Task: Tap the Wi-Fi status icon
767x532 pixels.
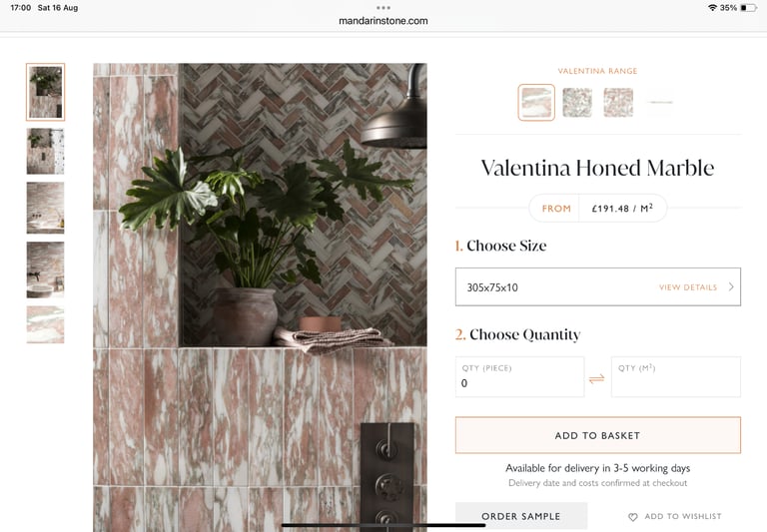Action: pos(712,8)
